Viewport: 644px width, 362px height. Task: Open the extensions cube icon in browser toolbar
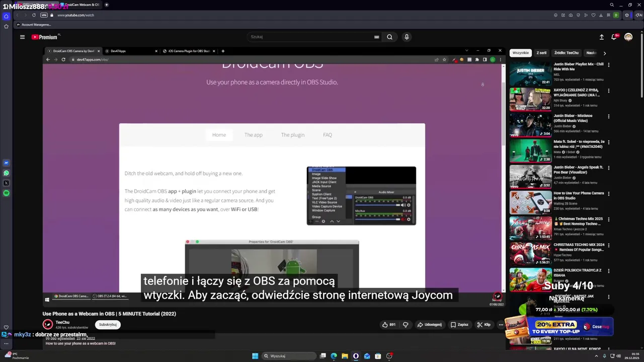[x=627, y=15]
